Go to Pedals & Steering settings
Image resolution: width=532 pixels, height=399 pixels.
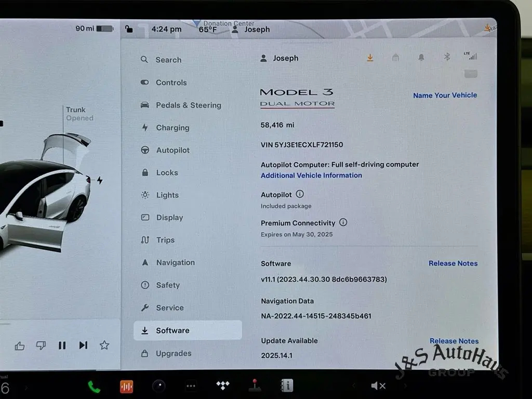click(x=188, y=105)
